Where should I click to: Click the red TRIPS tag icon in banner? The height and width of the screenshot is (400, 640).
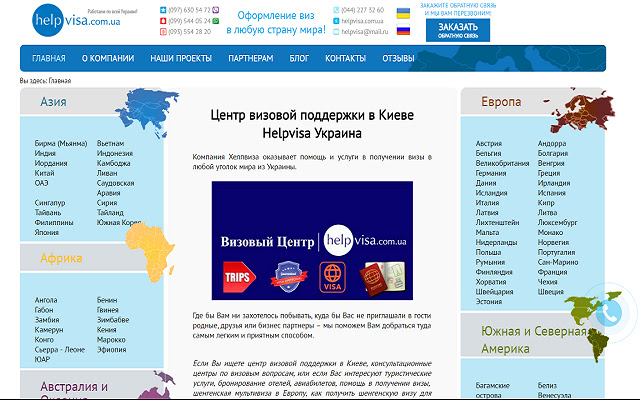tap(239, 278)
